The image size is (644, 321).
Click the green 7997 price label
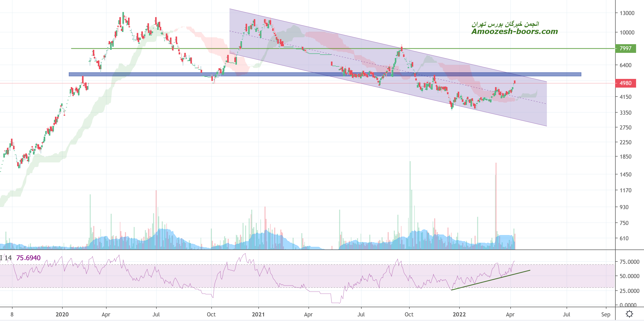click(x=625, y=49)
